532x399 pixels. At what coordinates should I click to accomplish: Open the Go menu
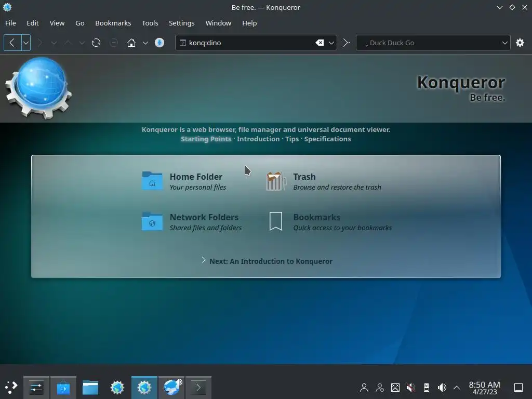[79, 23]
